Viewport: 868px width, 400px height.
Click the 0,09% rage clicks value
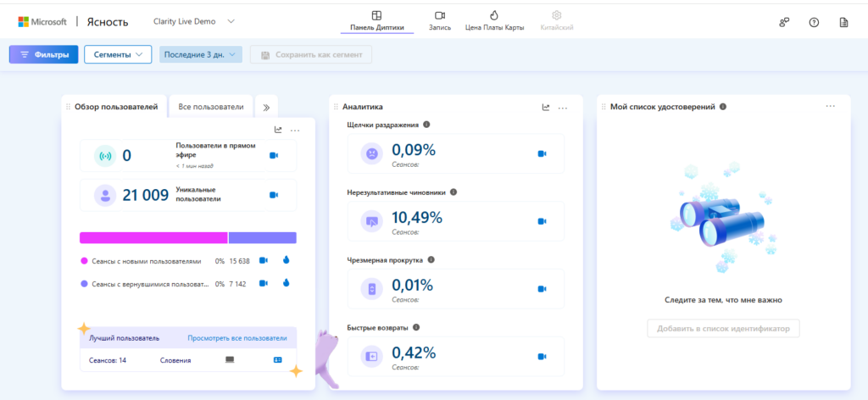coord(414,150)
